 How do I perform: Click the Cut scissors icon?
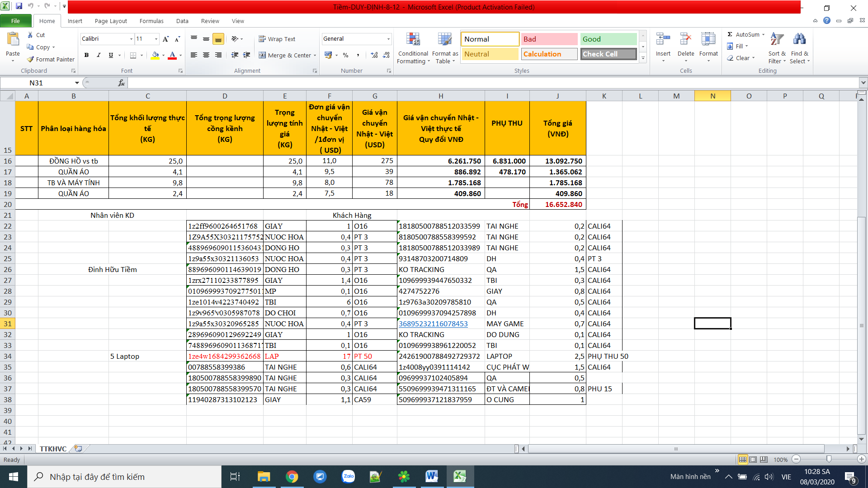pos(30,35)
